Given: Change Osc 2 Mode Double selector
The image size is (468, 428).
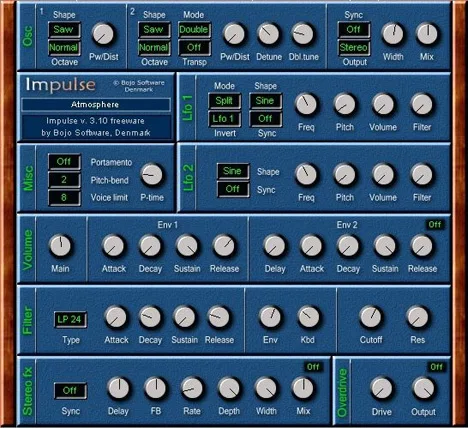Looking at the screenshot, I should pyautogui.click(x=194, y=30).
